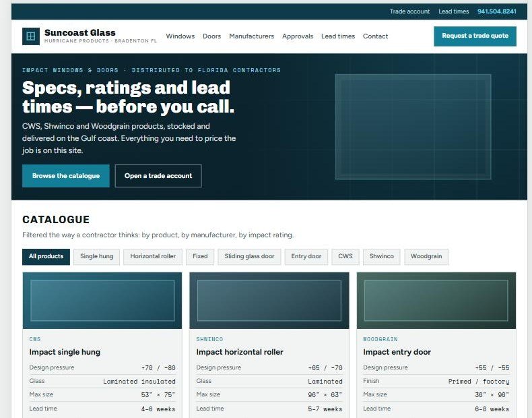
Task: Click the Impact entry door title
Action: [x=397, y=352]
